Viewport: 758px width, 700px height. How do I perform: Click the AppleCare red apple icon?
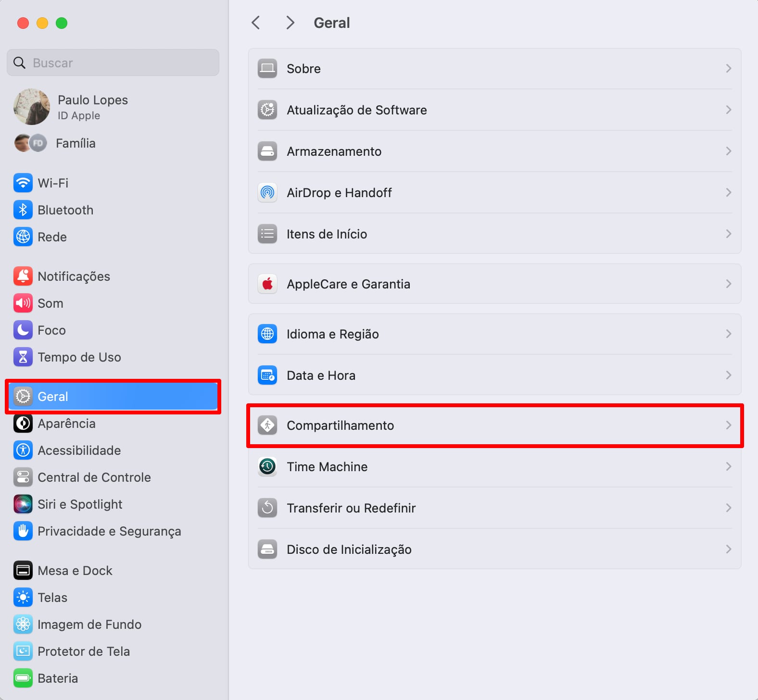coord(267,284)
